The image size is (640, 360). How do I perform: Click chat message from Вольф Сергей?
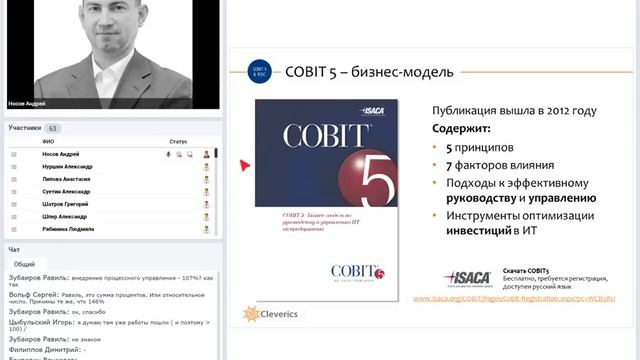click(x=107, y=298)
